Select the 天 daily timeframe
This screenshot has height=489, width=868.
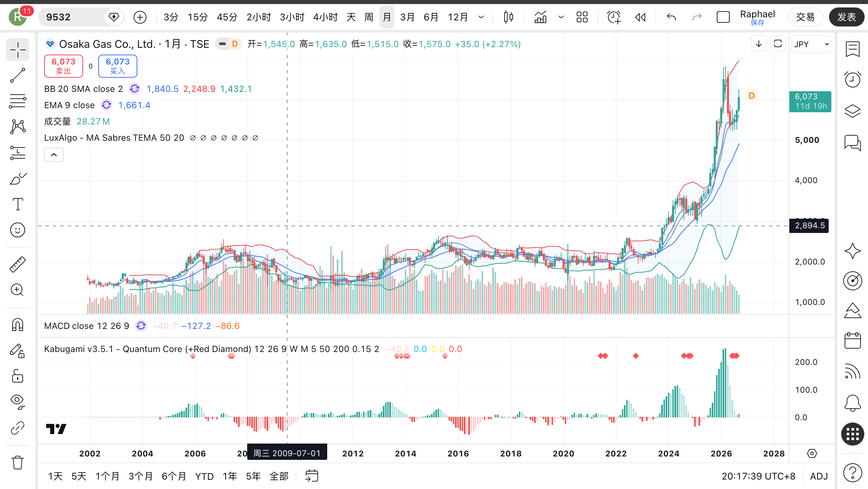pos(351,17)
